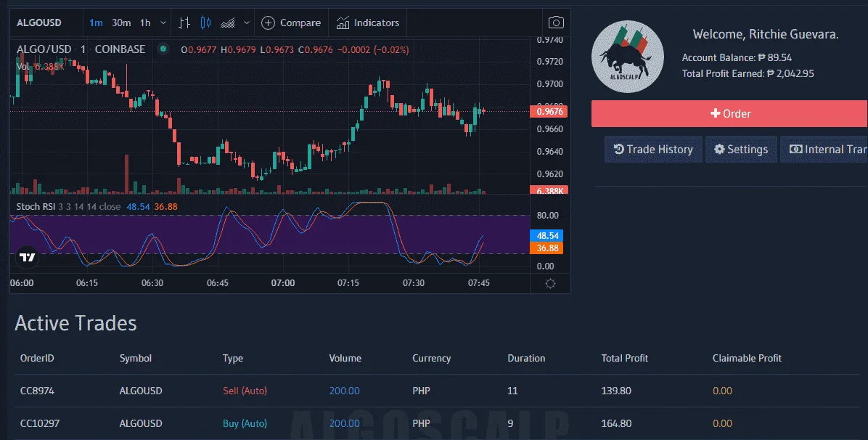This screenshot has height=440, width=868.
Task: Click the 164.80 total profit value
Action: click(x=616, y=423)
